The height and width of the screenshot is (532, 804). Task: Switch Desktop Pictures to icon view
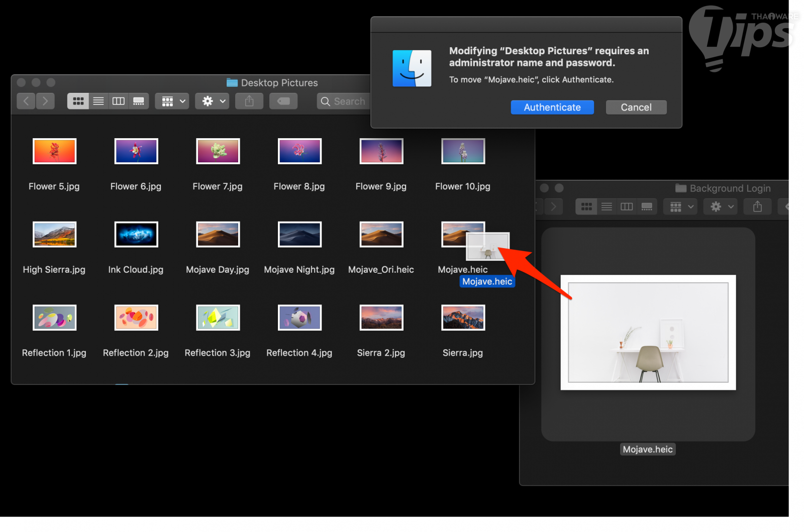(x=78, y=101)
